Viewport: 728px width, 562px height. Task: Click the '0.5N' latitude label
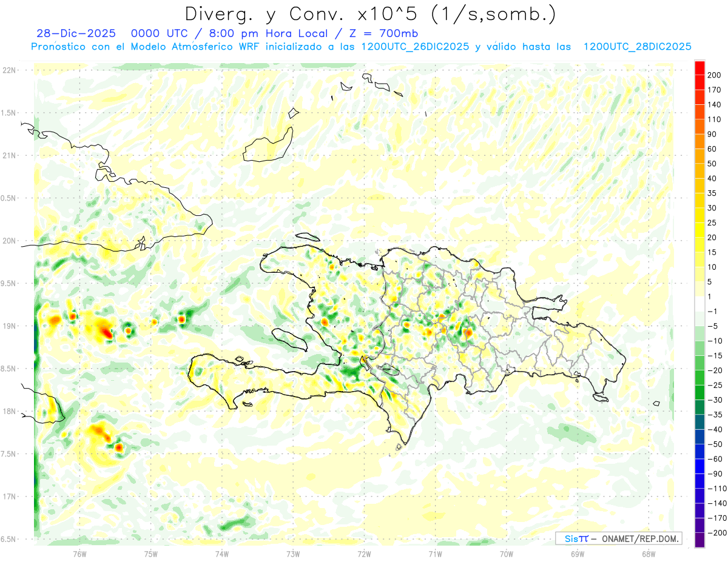(x=9, y=198)
